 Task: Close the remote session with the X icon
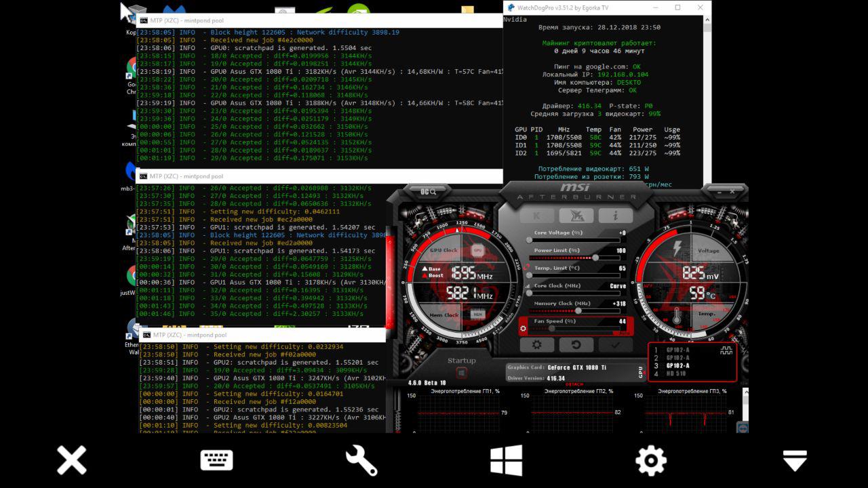click(71, 460)
